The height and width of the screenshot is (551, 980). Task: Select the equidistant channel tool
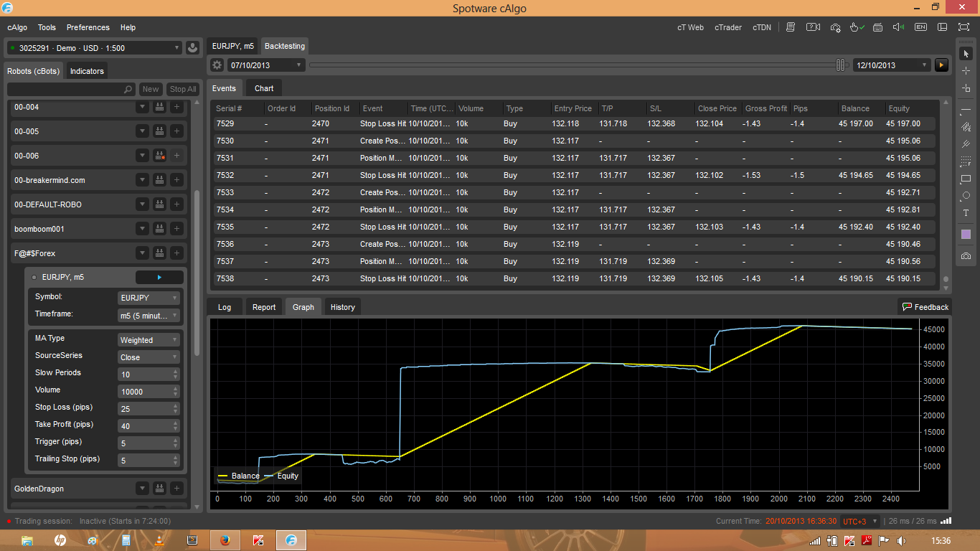point(966,127)
